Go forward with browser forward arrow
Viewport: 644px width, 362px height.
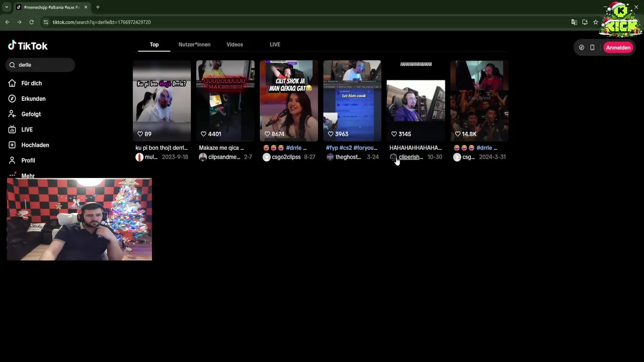19,22
